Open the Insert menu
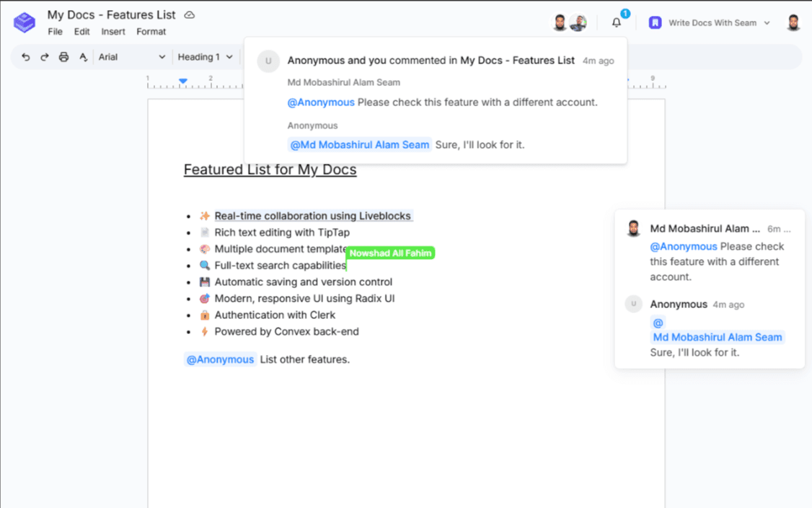The height and width of the screenshot is (508, 812). pos(113,32)
